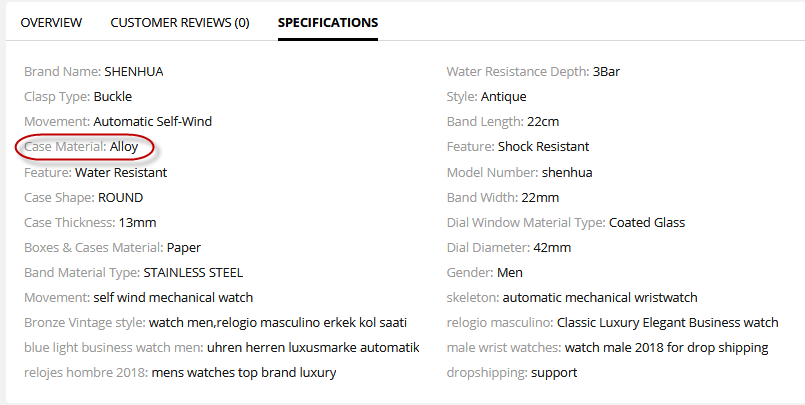The image size is (805, 405).
Task: Switch to Customer Reviews (0) tab
Action: tap(180, 22)
